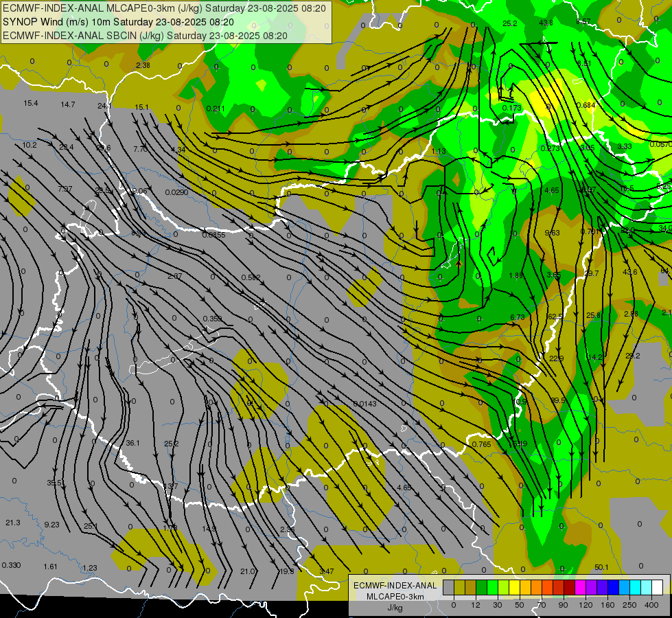The image size is (672, 618).
Task: Click the map value 0.765
Action: coord(481,445)
